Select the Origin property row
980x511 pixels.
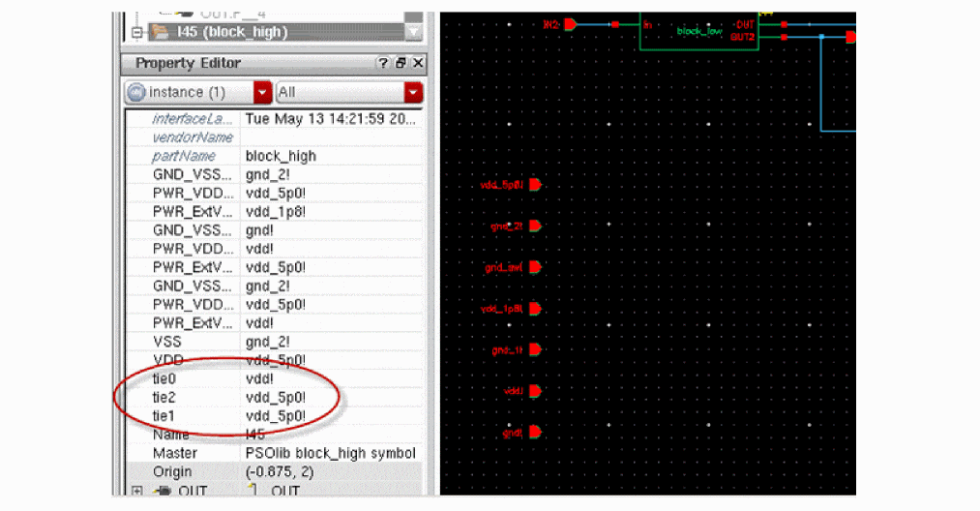[x=275, y=471]
